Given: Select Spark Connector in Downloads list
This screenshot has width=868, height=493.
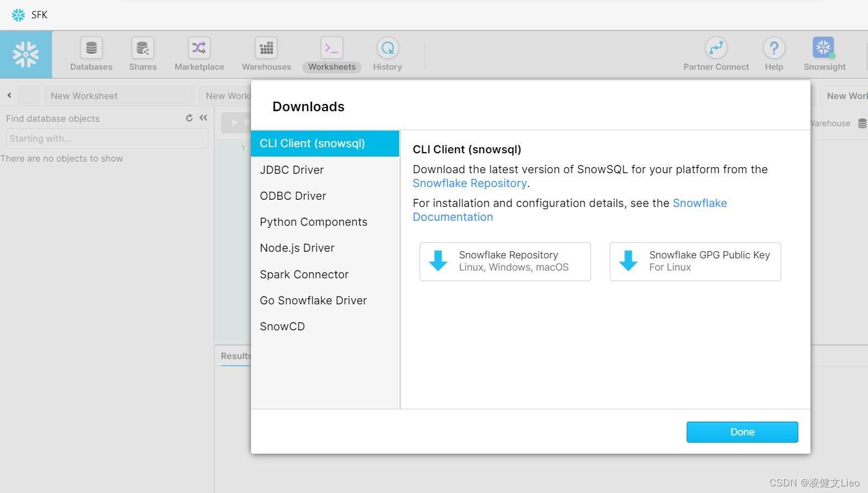Looking at the screenshot, I should click(325, 274).
